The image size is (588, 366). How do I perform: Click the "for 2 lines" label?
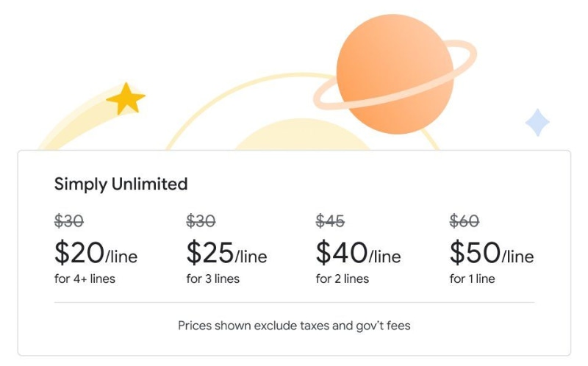tap(343, 279)
